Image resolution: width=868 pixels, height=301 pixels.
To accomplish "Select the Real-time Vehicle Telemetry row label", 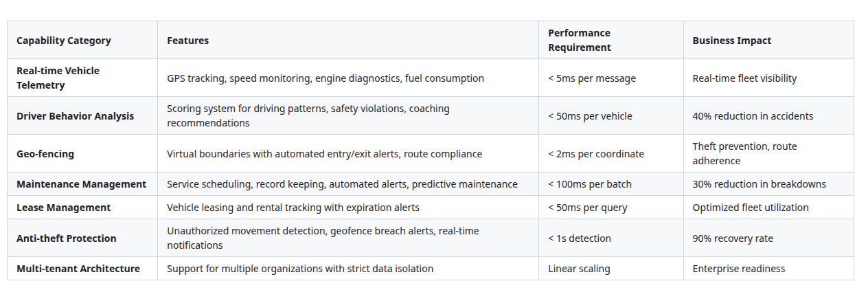I will click(x=58, y=78).
